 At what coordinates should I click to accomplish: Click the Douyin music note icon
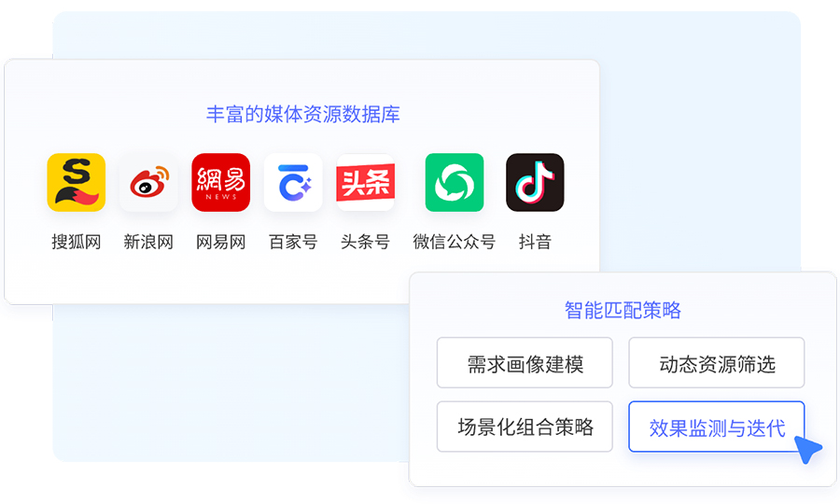(535, 183)
